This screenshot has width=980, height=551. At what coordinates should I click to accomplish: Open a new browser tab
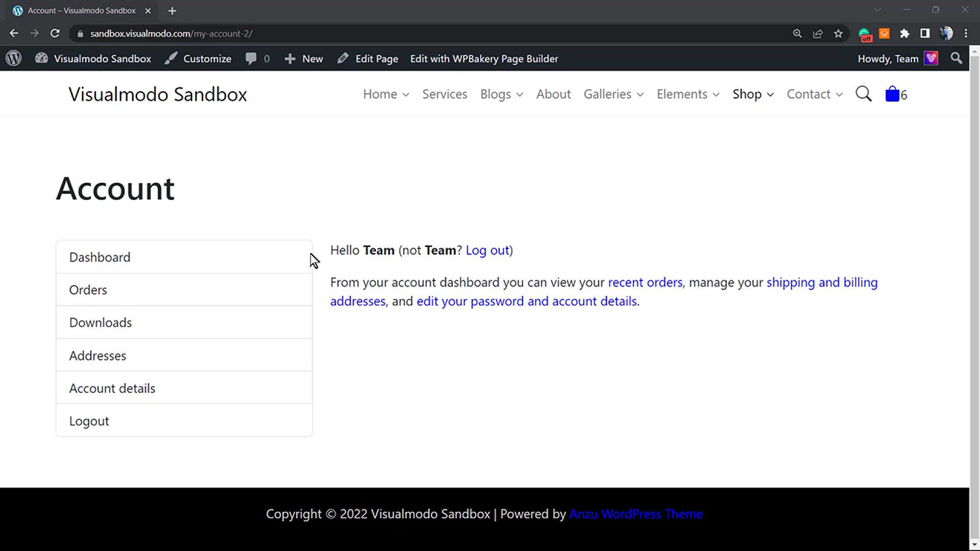point(172,11)
